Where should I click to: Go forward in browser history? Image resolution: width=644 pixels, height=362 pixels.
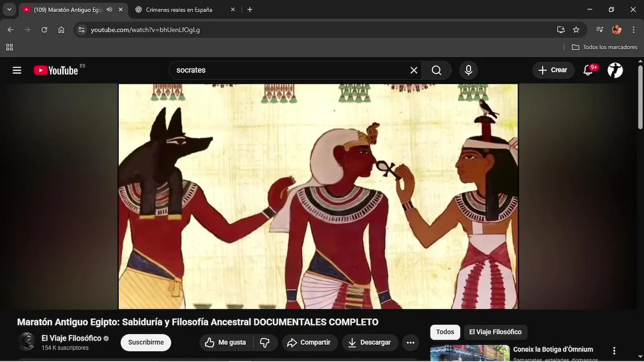(27, 30)
